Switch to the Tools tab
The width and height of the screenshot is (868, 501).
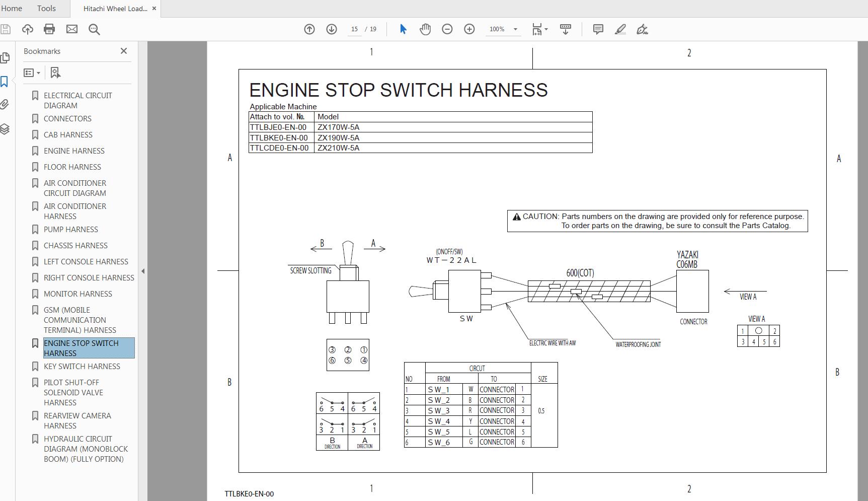click(46, 9)
